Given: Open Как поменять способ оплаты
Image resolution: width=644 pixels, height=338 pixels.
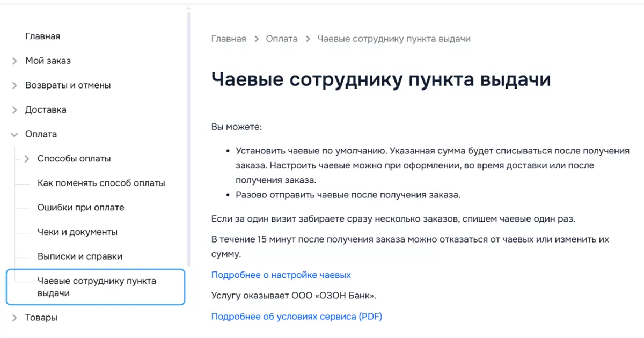Looking at the screenshot, I should click(101, 183).
